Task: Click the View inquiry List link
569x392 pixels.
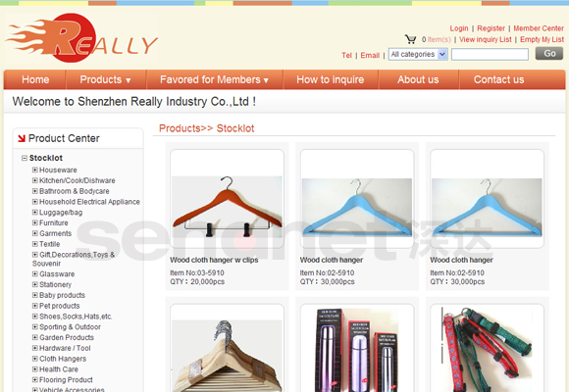Action: click(486, 39)
